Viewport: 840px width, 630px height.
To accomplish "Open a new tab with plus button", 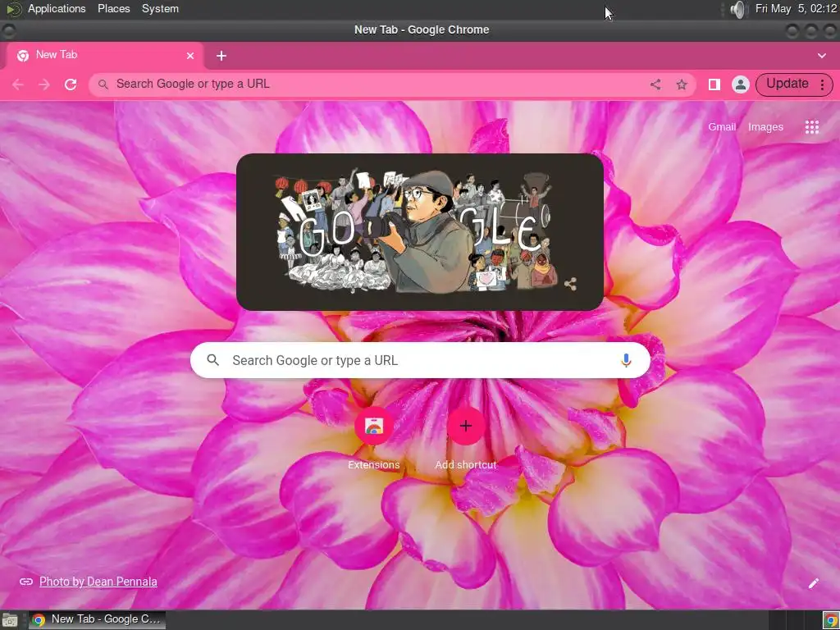I will [x=221, y=56].
